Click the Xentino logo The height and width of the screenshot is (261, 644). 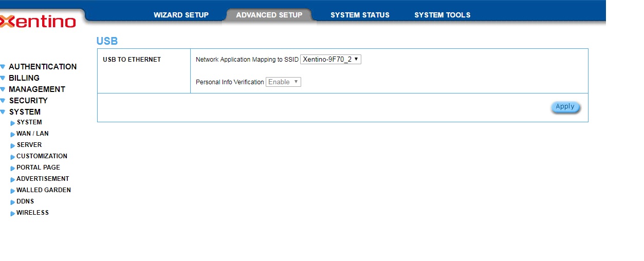tap(39, 22)
